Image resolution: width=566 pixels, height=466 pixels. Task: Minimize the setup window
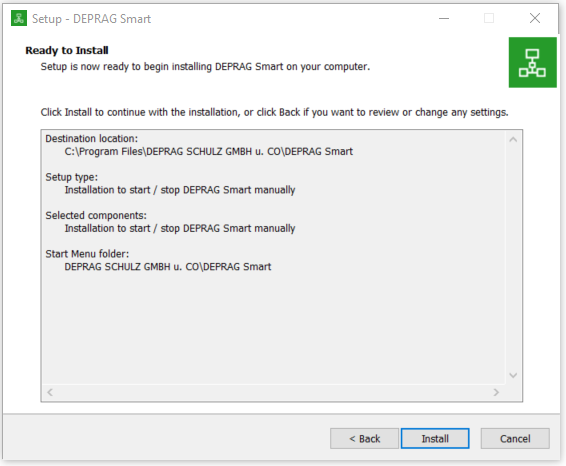point(444,18)
